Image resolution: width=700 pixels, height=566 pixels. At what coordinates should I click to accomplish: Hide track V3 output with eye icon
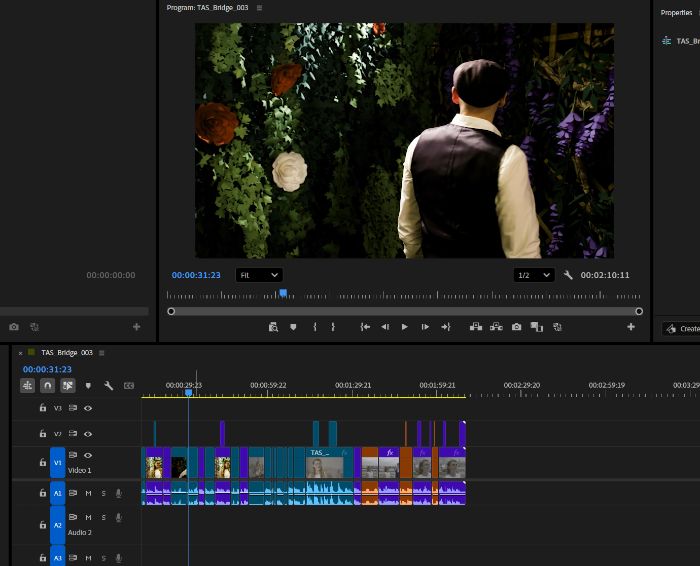tap(88, 408)
